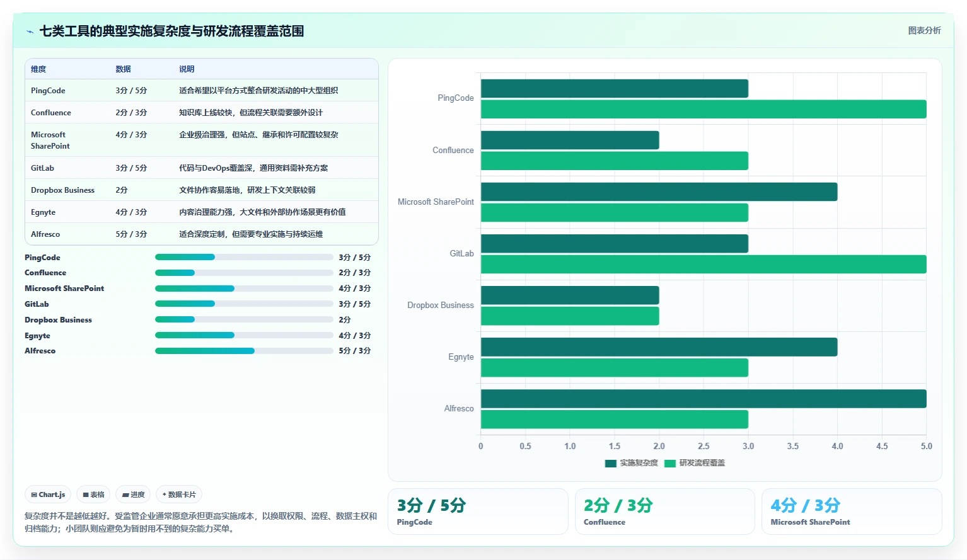Click the Confluence dark 实施复杂度 chart bar

(x=570, y=140)
